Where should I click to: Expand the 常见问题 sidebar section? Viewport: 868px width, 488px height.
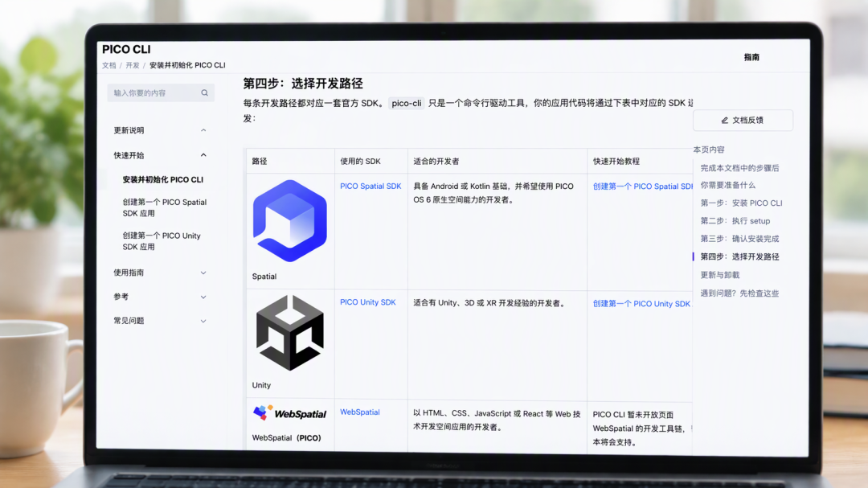[x=203, y=321]
